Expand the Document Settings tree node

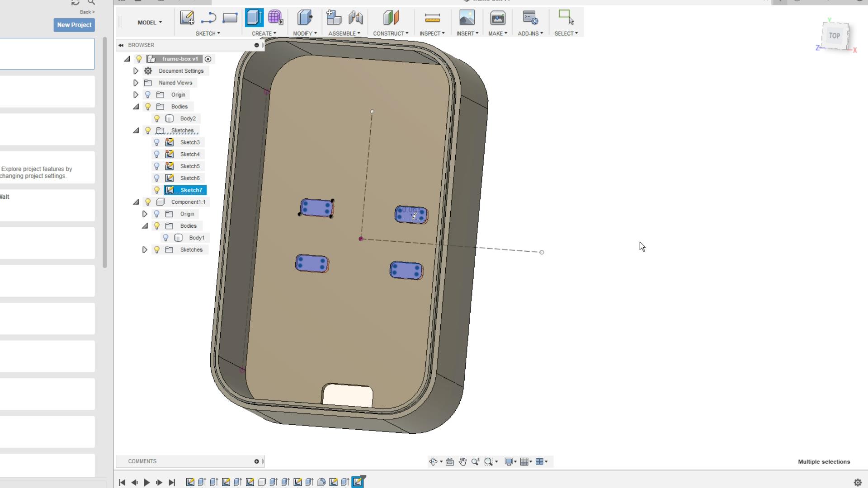point(136,71)
